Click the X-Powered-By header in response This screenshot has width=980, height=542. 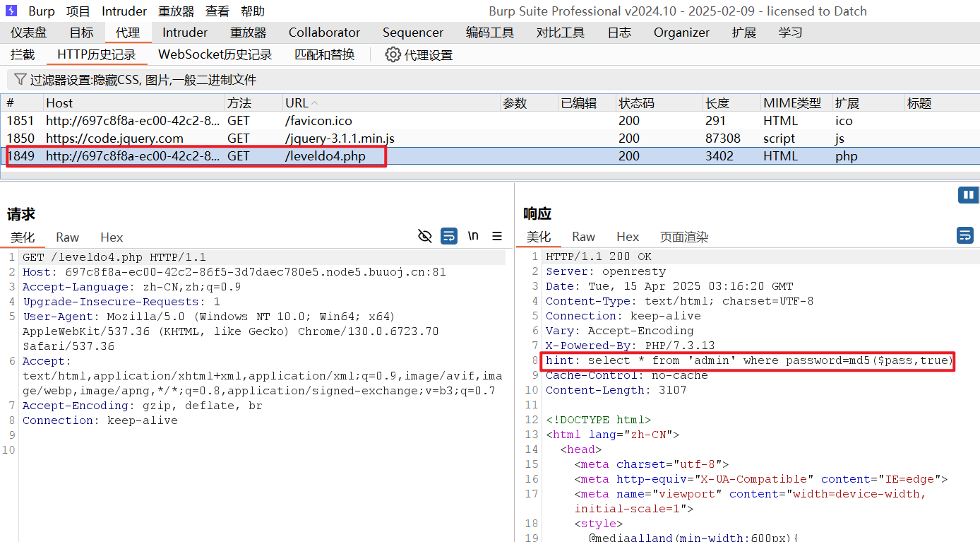tap(630, 346)
